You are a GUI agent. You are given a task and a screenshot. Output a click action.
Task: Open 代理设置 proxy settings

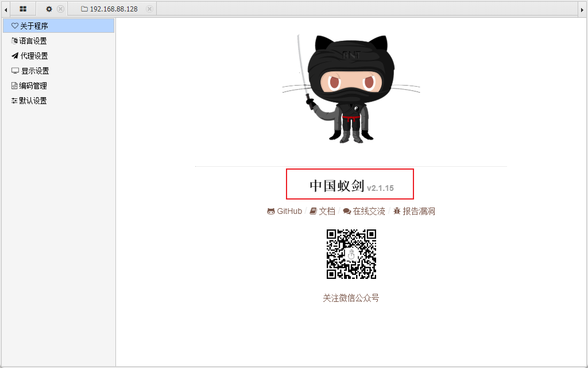59,56
